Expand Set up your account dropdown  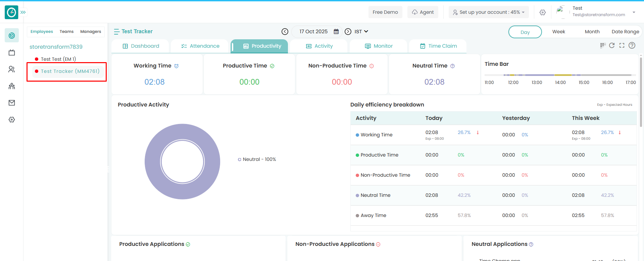pos(489,12)
